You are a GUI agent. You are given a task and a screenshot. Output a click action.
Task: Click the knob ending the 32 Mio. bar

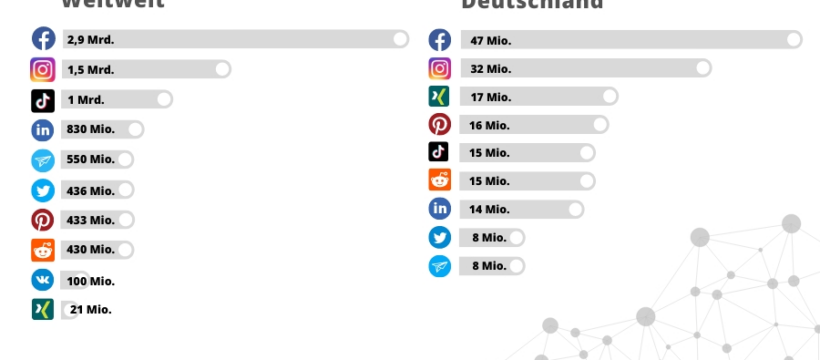coord(703,68)
